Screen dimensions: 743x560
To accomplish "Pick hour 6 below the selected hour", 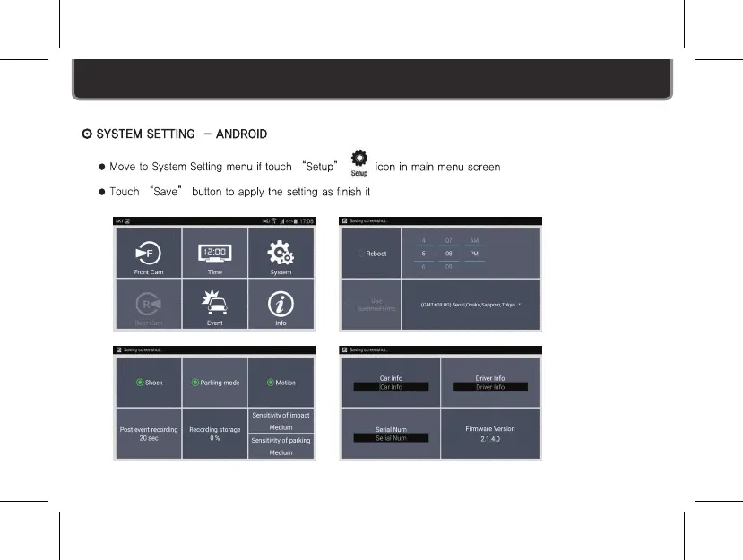I will pyautogui.click(x=424, y=267).
